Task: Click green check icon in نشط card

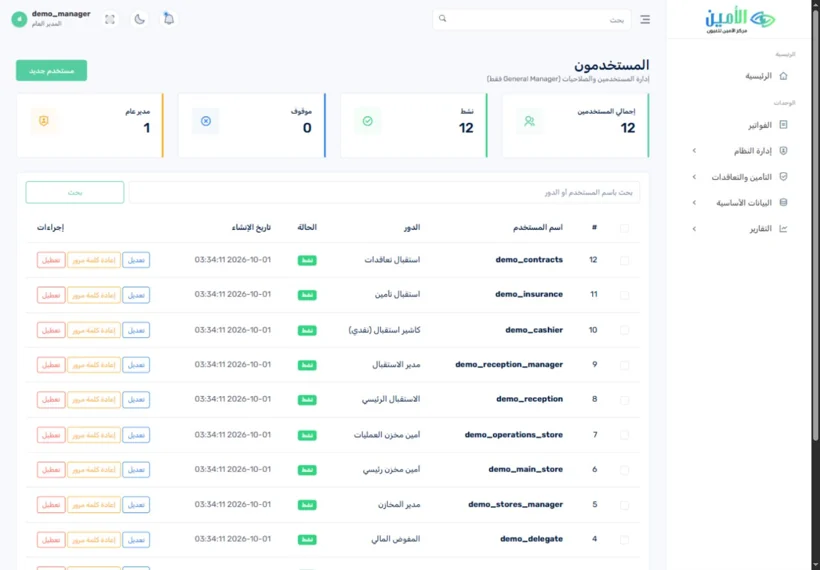Action: [368, 121]
